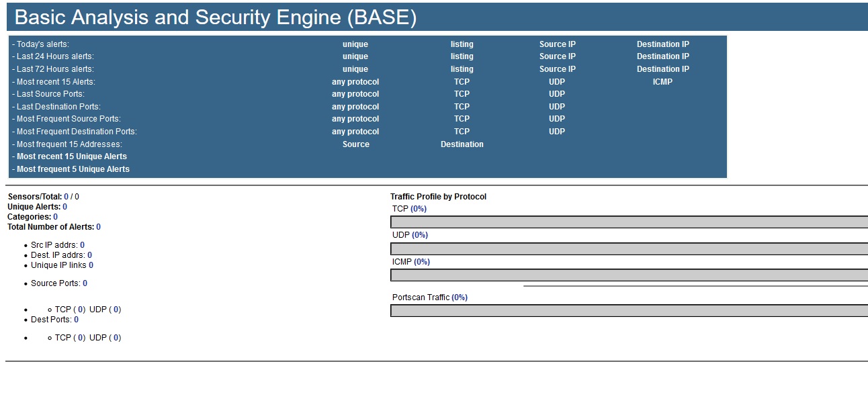Viewport: 868px width, 415px height.
Task: Click the Basic Analysis and Security Engine title
Action: pos(216,17)
